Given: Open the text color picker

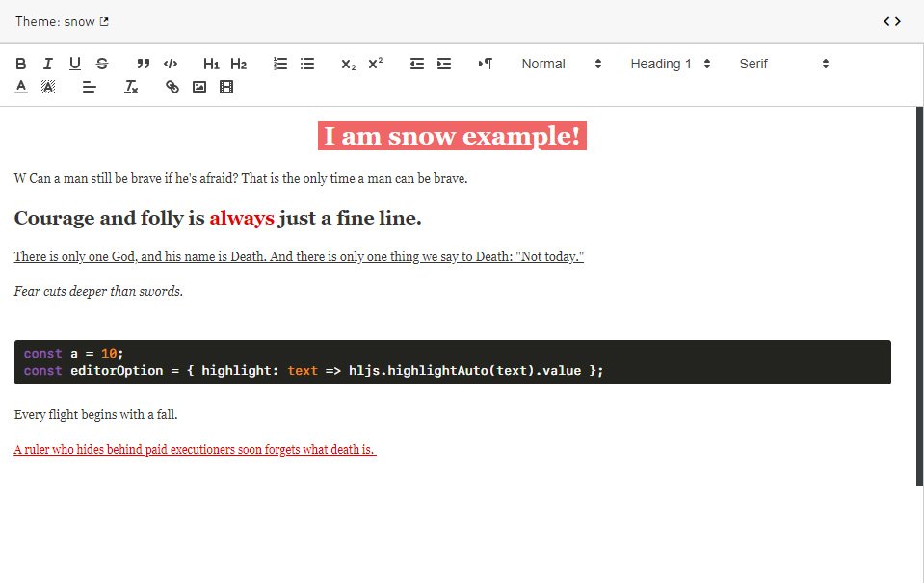Looking at the screenshot, I should (20, 88).
